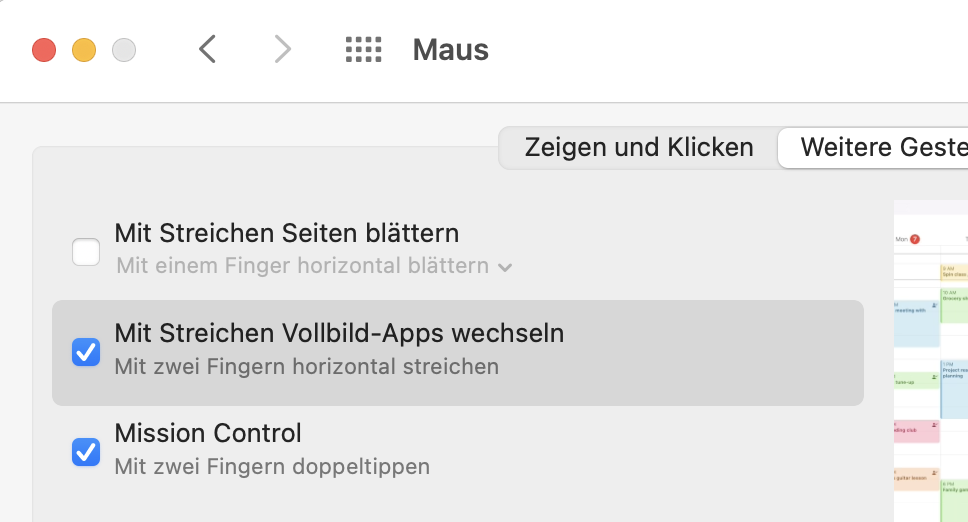Go back with the left chevron arrow
968x522 pixels.
tap(207, 49)
